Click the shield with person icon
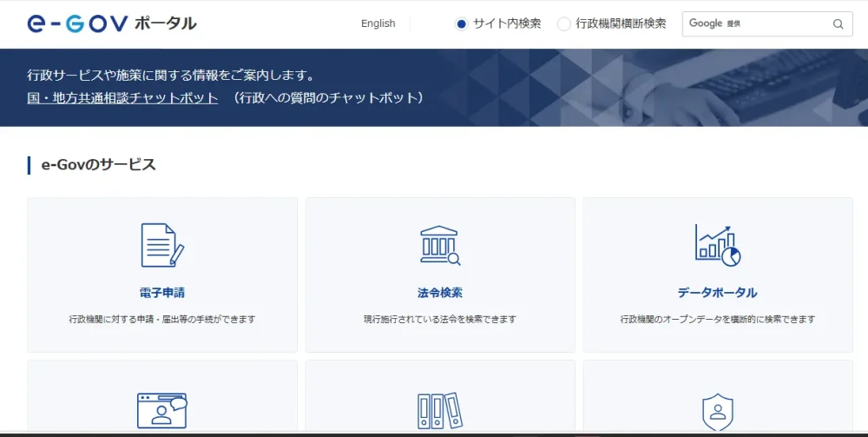 pyautogui.click(x=718, y=412)
